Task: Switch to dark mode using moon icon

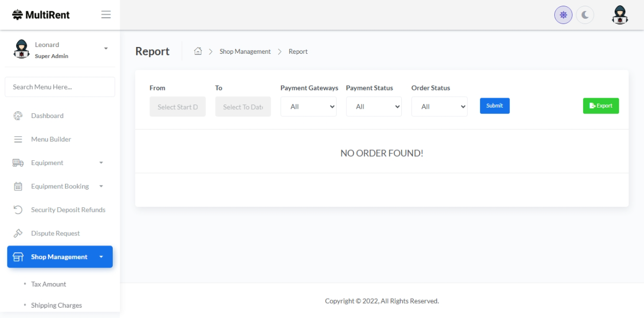Action: point(585,15)
